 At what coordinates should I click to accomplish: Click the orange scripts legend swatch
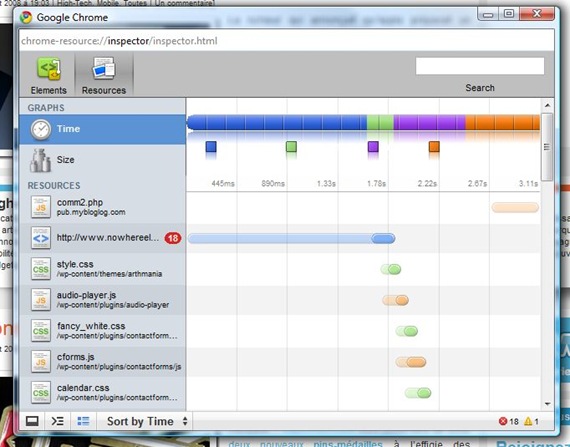click(x=434, y=147)
